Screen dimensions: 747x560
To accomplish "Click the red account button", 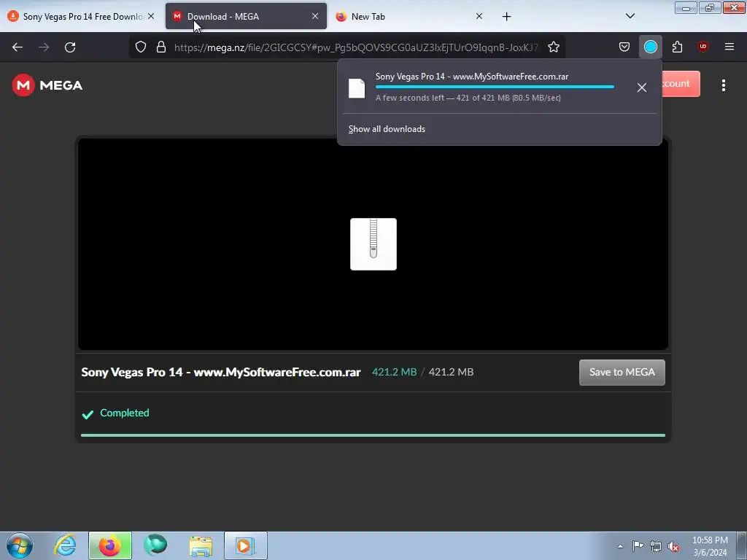I will click(x=681, y=84).
